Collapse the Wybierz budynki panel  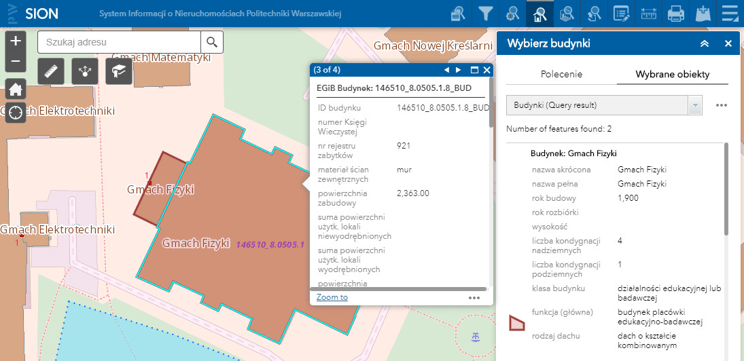click(x=705, y=44)
